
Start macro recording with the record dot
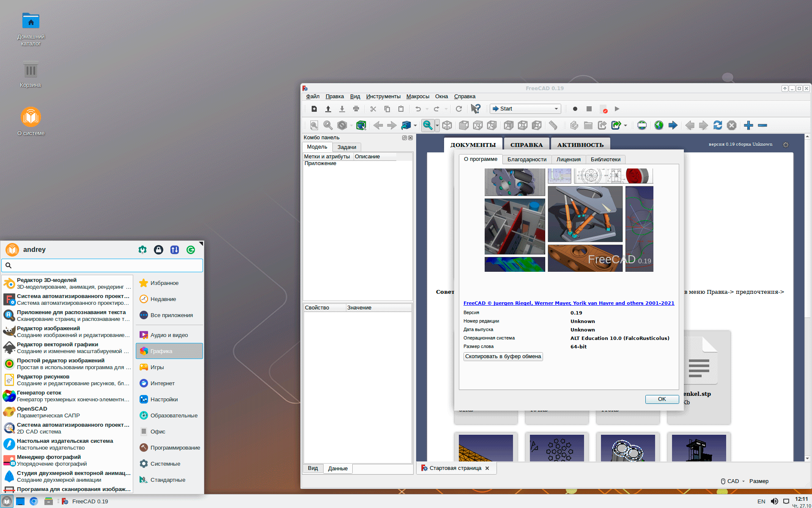(575, 109)
